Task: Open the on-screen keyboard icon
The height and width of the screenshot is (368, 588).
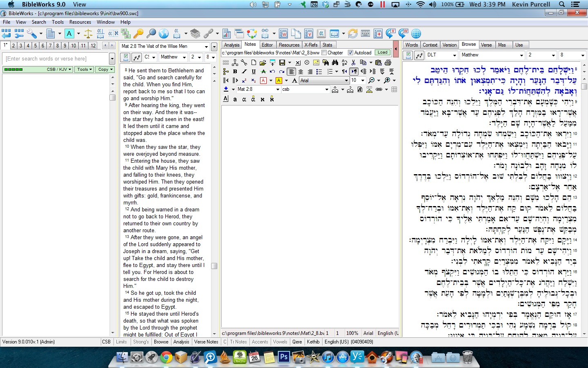Action: (365, 34)
